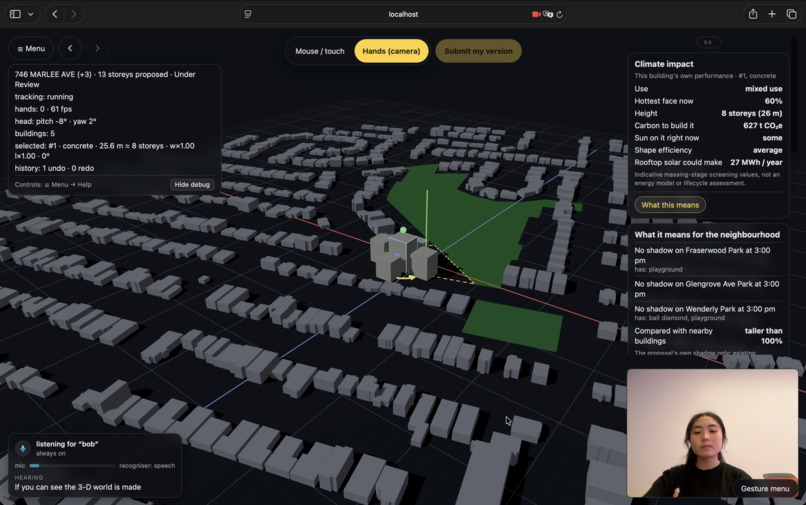806x505 pixels.
Task: Click the app undo back arrow
Action: 70,48
